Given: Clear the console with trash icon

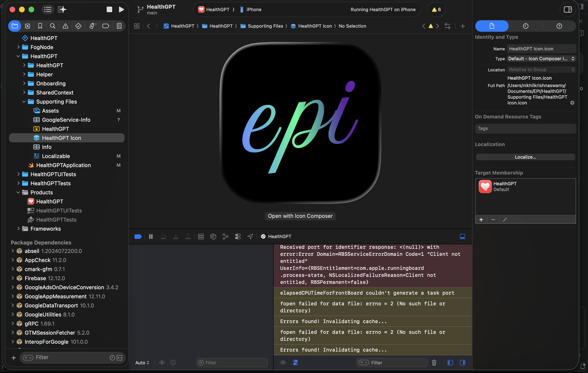Looking at the screenshot, I should [434, 362].
